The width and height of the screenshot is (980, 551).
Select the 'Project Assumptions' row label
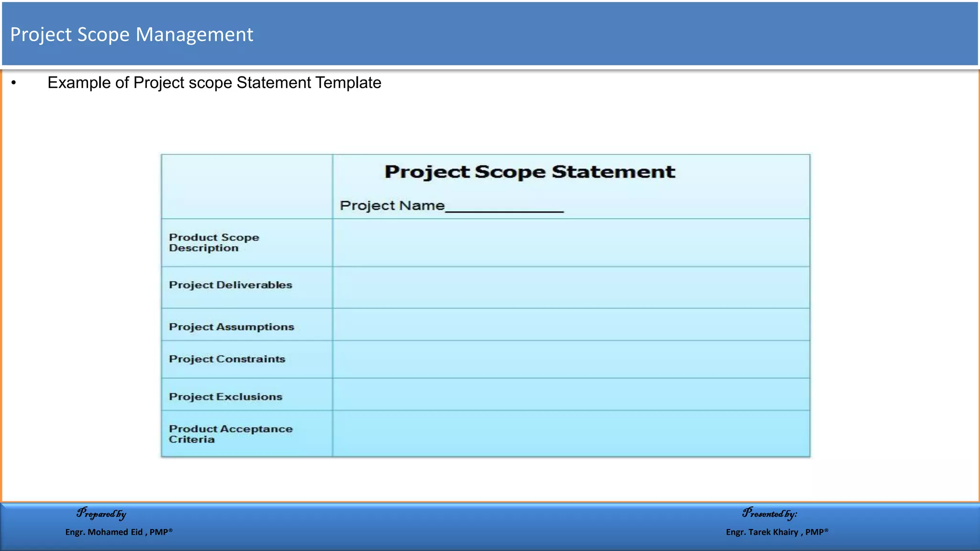click(x=231, y=327)
